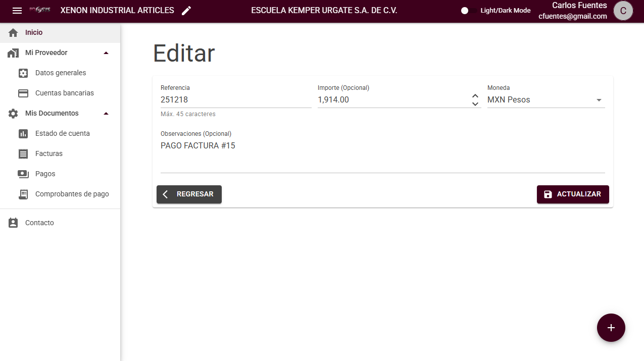
Task: Click the Pagos money icon
Action: (23, 174)
